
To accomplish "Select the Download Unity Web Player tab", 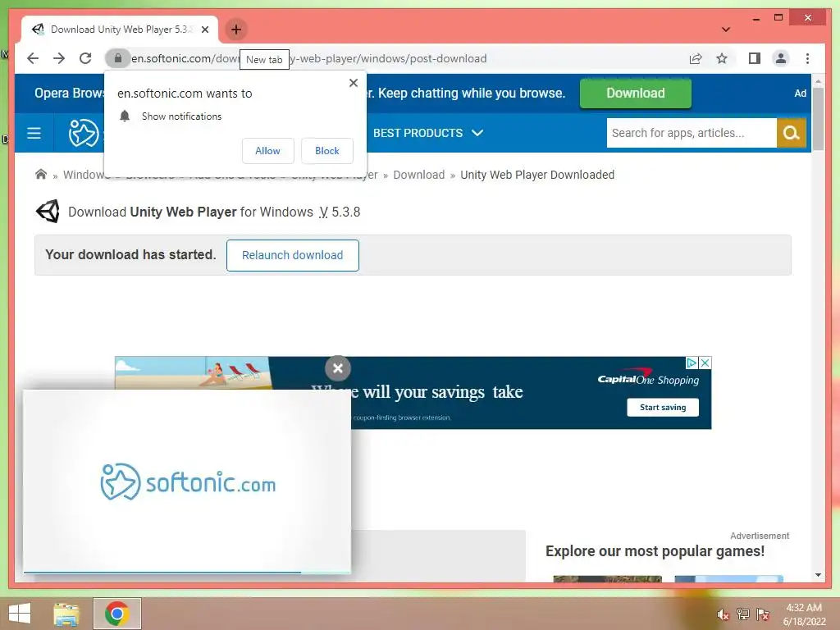I will (120, 30).
